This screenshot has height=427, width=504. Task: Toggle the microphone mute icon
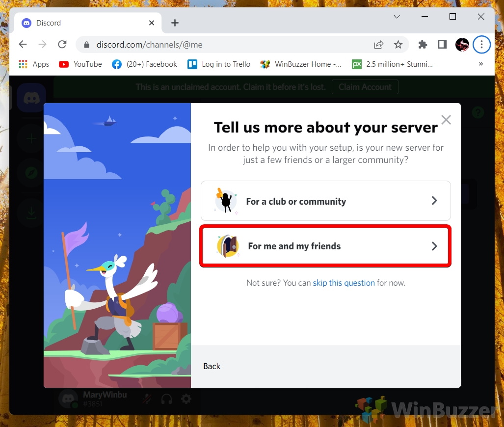[147, 399]
